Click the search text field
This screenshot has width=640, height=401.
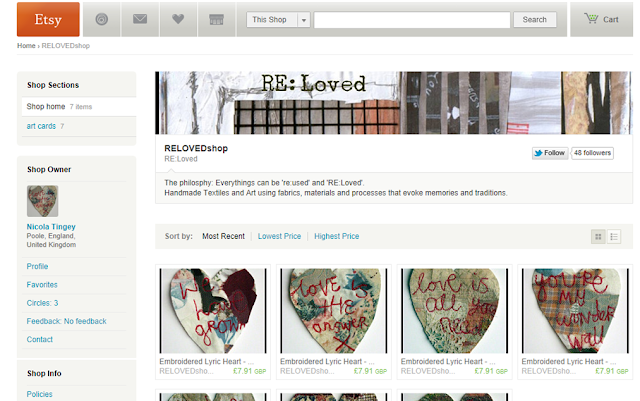click(x=412, y=20)
